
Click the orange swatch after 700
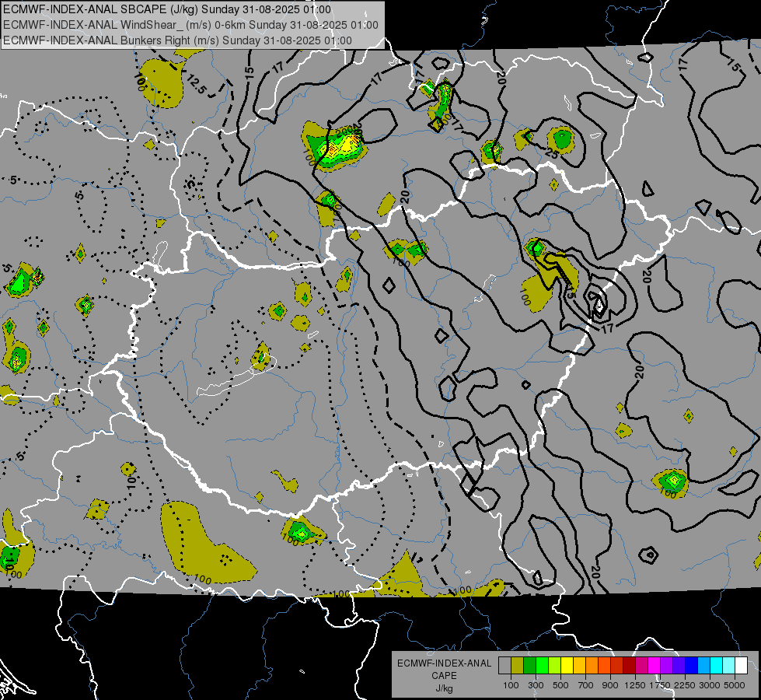592,665
